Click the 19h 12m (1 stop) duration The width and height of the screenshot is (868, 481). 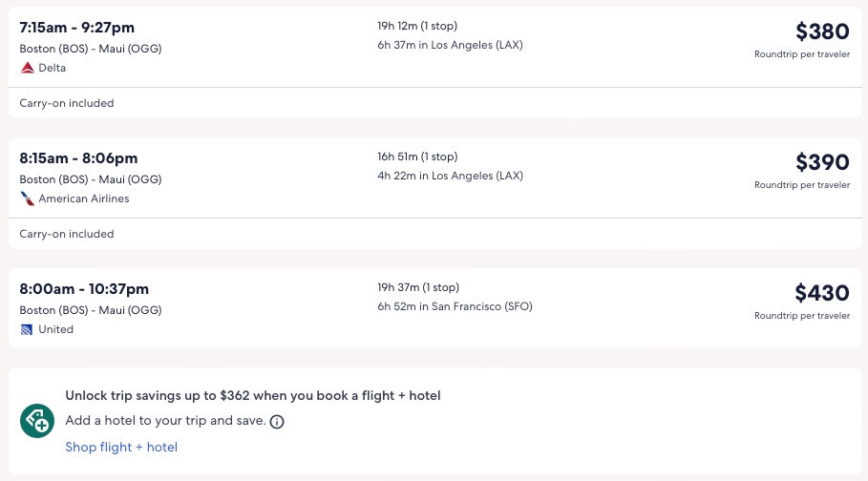(x=417, y=26)
